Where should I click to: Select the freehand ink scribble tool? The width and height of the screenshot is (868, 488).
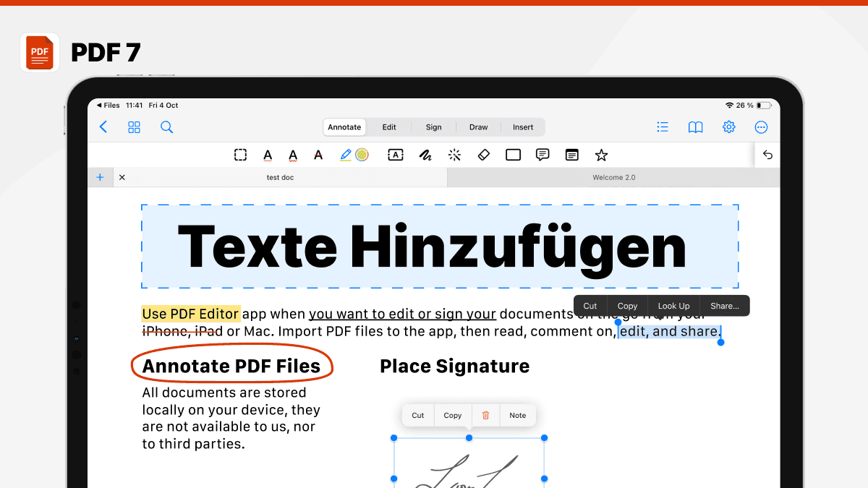click(425, 155)
